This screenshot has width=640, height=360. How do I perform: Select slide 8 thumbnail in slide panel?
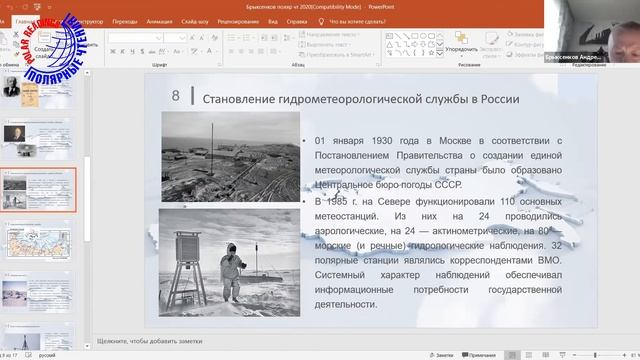click(38, 190)
